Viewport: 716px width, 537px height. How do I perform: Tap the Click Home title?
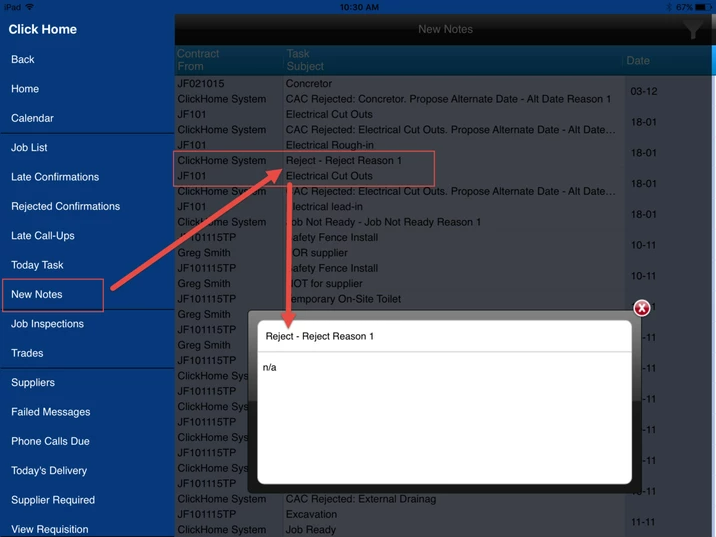[42, 29]
